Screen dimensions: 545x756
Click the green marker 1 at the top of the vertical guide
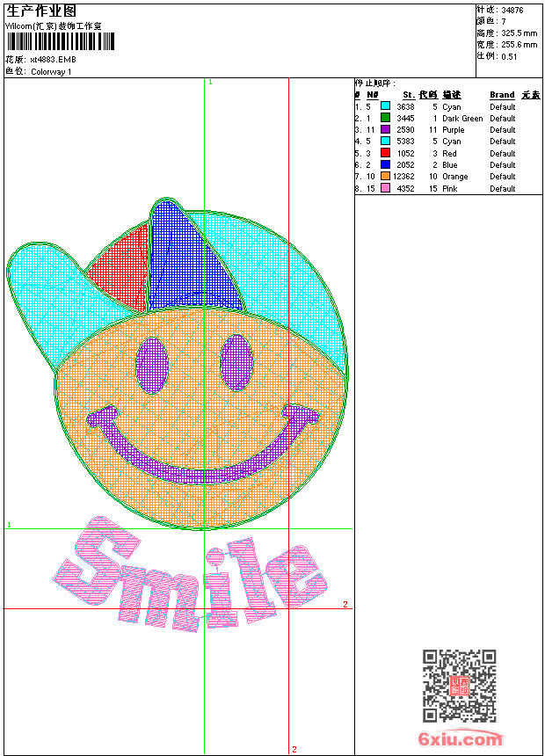[x=210, y=83]
